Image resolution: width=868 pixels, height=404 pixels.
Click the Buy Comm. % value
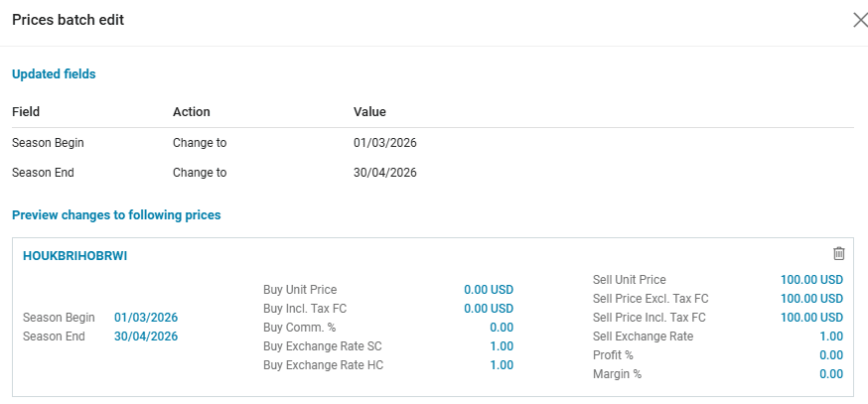coord(501,328)
